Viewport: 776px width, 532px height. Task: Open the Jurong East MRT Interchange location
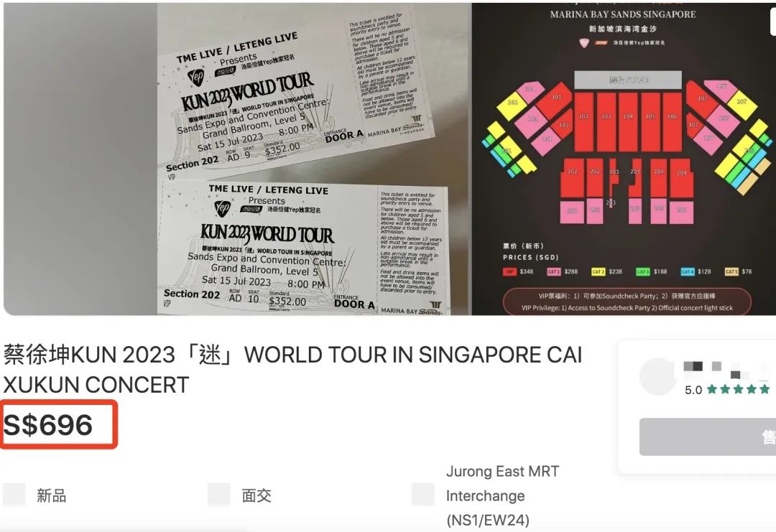(x=502, y=495)
